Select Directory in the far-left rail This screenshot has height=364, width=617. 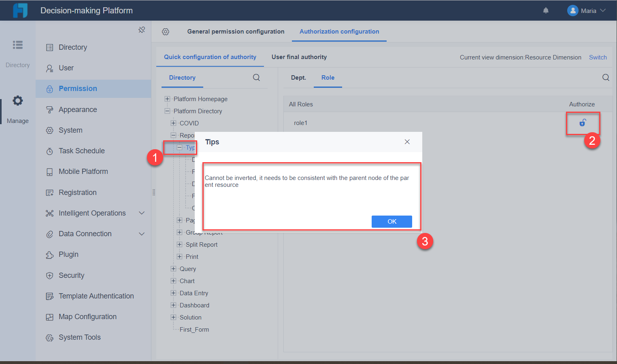pos(17,53)
